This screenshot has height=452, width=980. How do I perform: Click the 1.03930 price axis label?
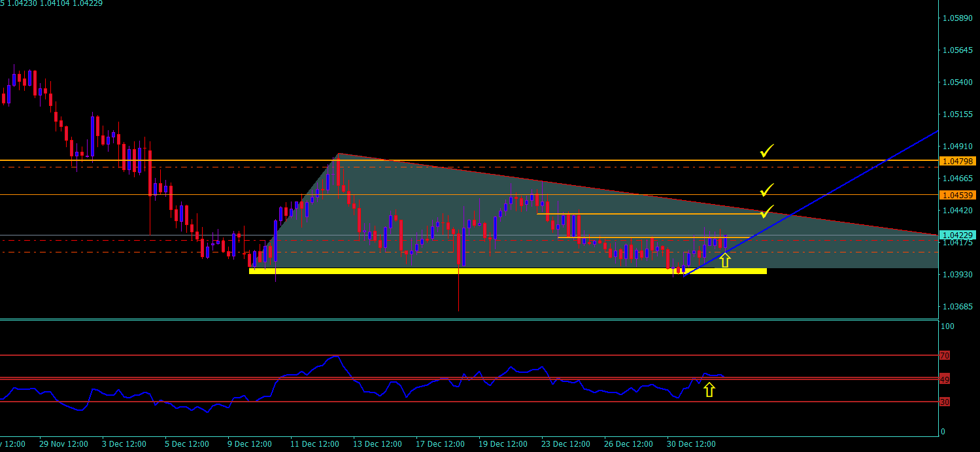[x=958, y=275]
